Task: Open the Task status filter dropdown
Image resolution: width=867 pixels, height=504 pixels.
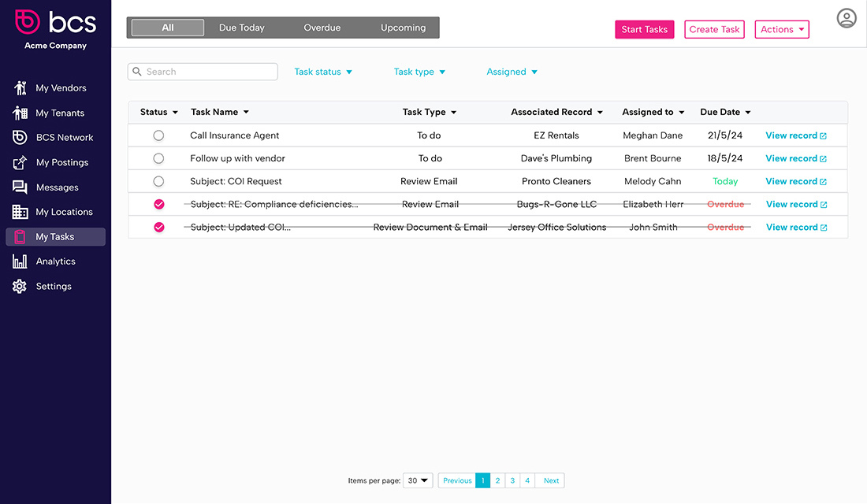Action: coord(323,71)
